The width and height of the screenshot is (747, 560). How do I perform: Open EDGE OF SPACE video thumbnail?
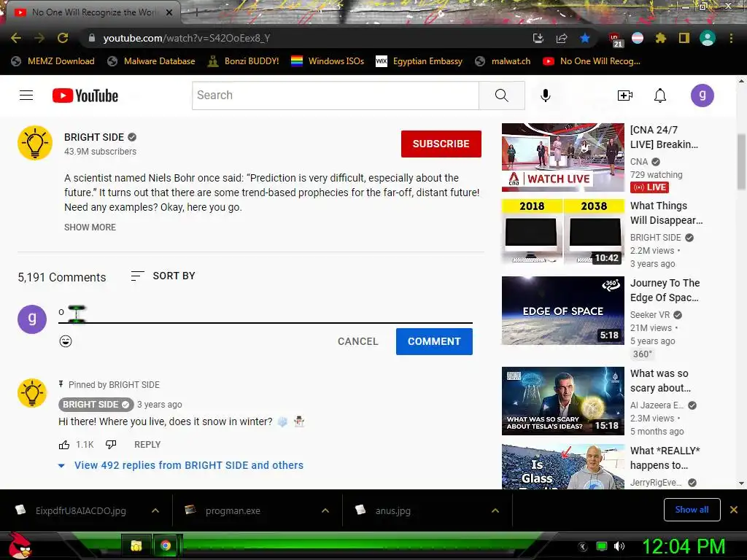click(562, 311)
